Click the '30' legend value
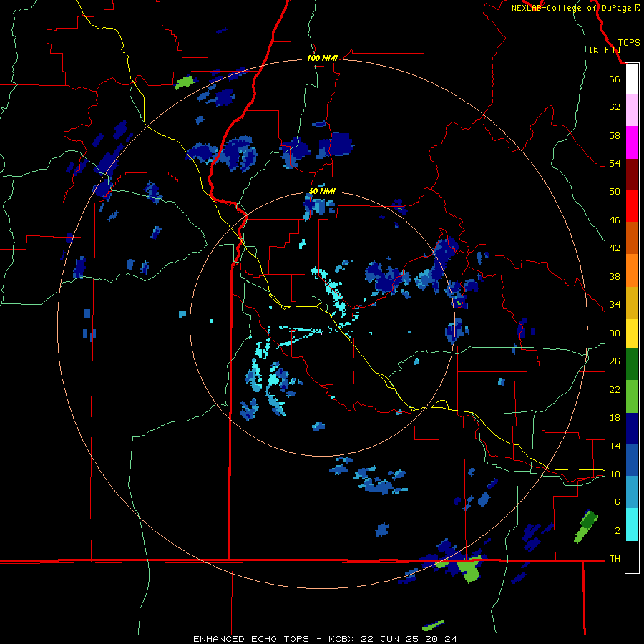 pos(615,333)
